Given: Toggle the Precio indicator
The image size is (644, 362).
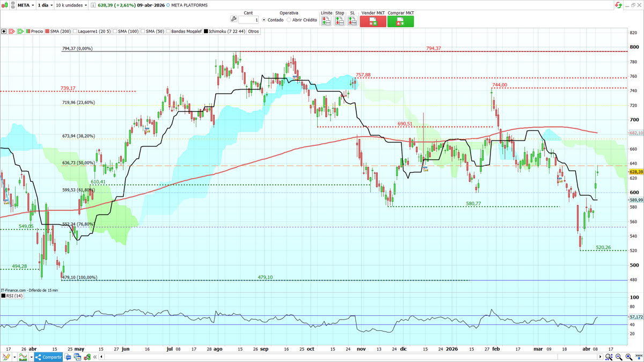Looking at the screenshot, I should point(34,31).
